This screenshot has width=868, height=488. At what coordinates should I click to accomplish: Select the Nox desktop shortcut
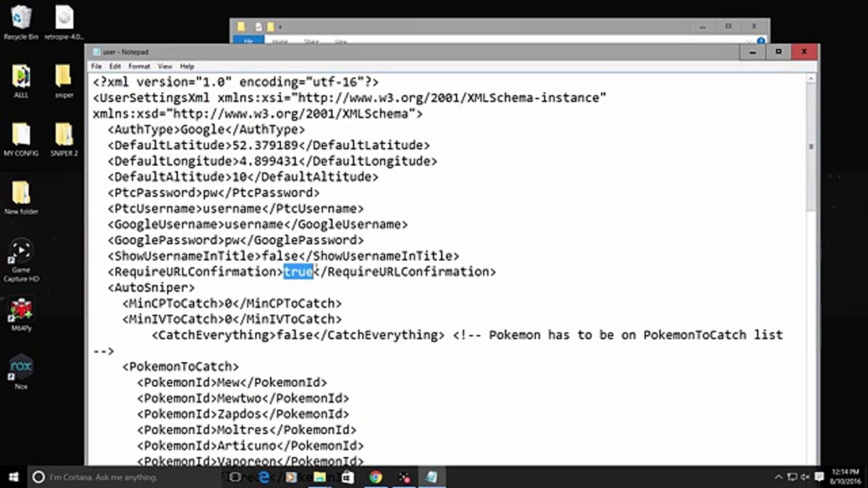click(x=21, y=372)
